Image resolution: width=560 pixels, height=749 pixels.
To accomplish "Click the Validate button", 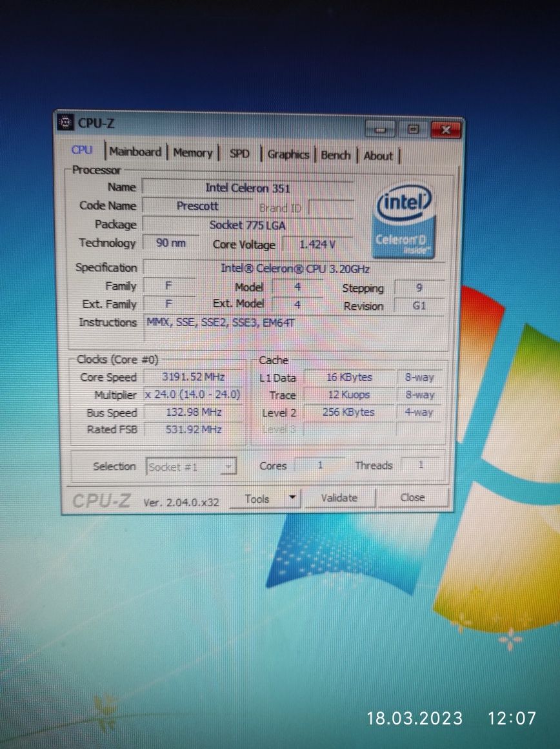I will pos(339,498).
